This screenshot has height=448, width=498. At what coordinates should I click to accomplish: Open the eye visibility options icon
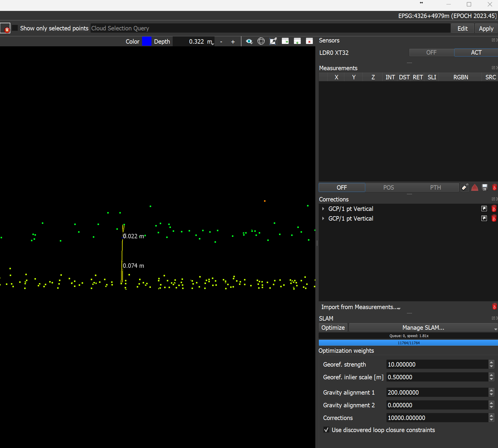tap(249, 42)
